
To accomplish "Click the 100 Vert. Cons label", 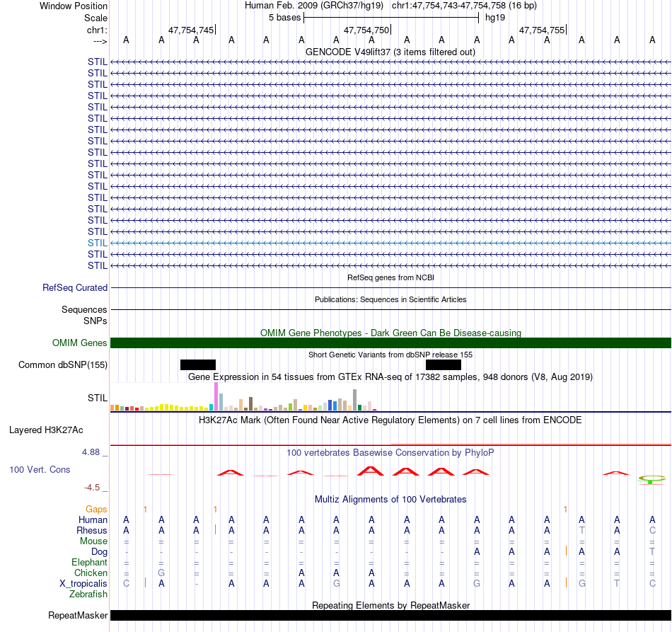I will [40, 469].
